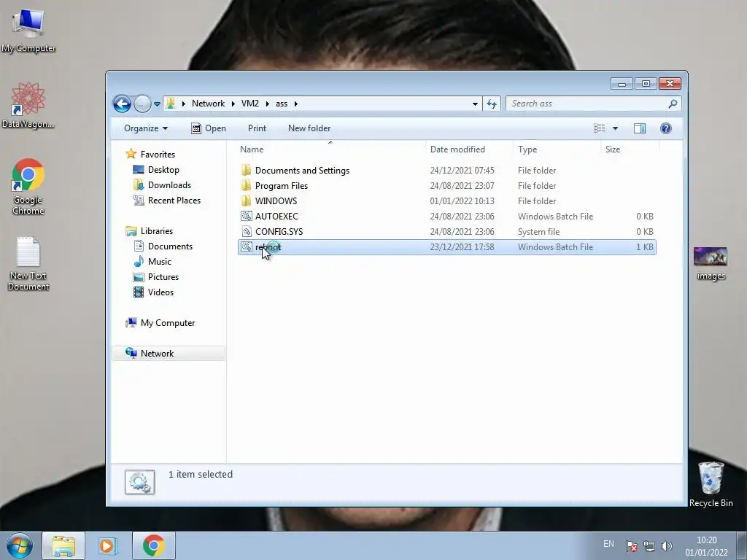The height and width of the screenshot is (560, 747).
Task: Open the recent pages dropdown arrow
Action: 158,104
